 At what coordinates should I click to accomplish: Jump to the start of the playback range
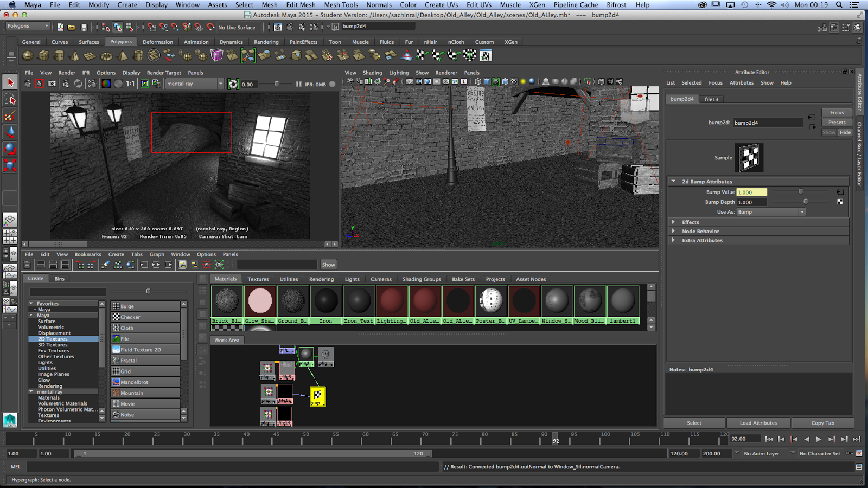click(x=769, y=439)
